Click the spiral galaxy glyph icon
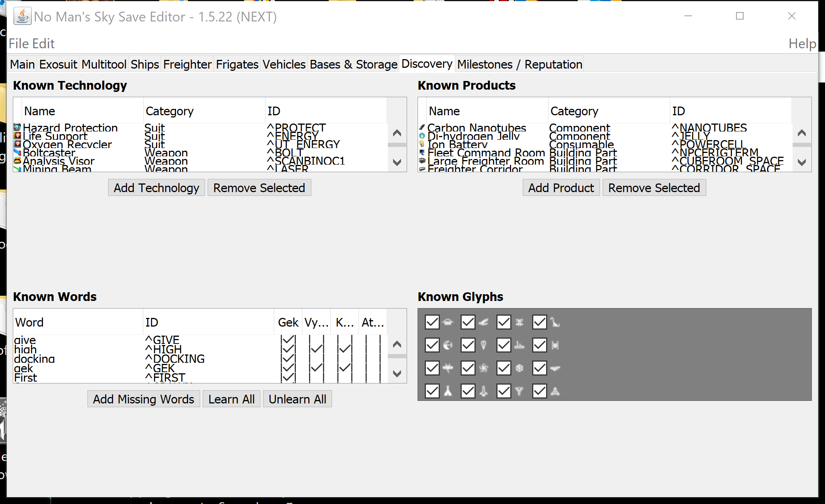825x504 pixels. point(484,368)
